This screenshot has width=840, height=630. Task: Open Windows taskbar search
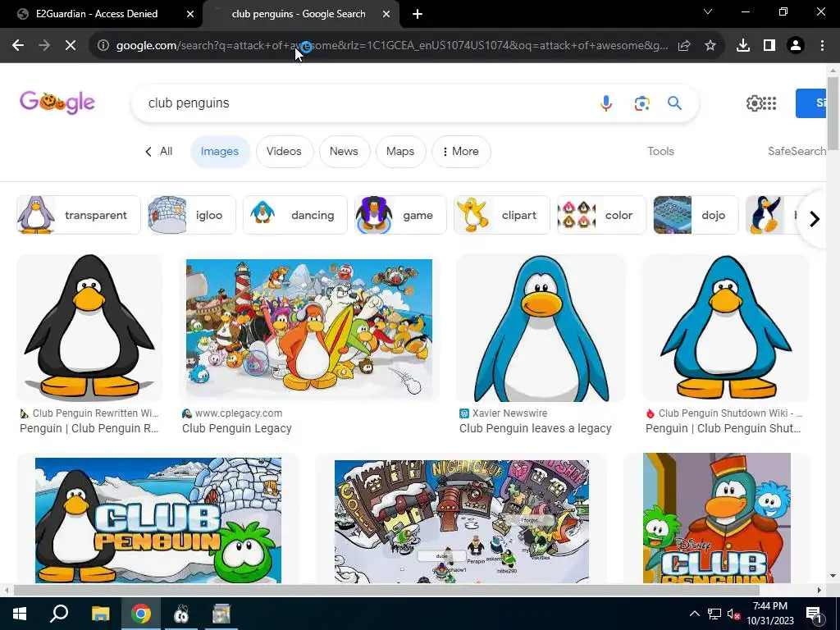(x=59, y=614)
